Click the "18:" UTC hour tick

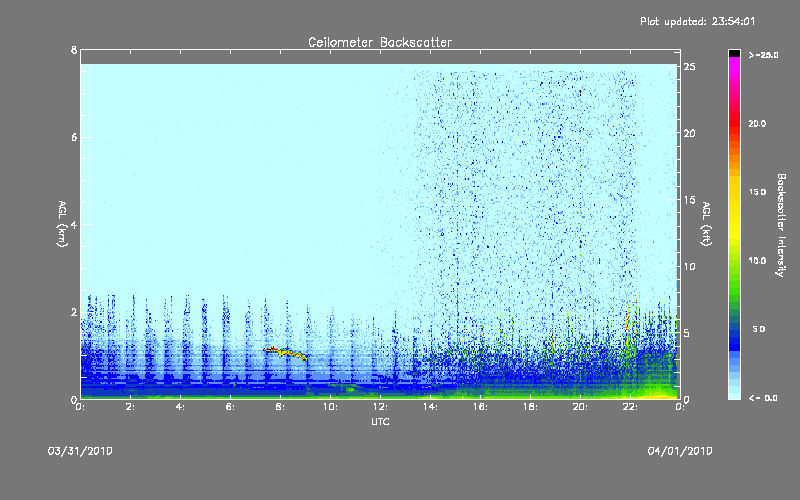530,407
